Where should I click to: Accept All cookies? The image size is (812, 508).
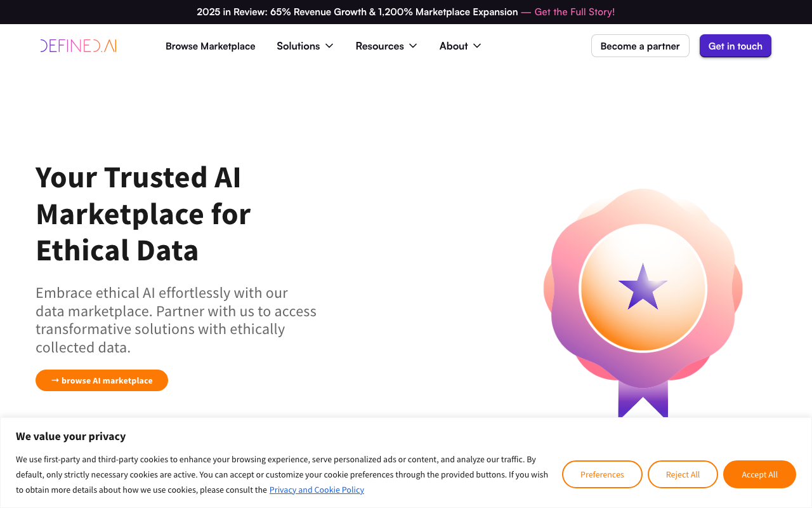click(x=759, y=474)
